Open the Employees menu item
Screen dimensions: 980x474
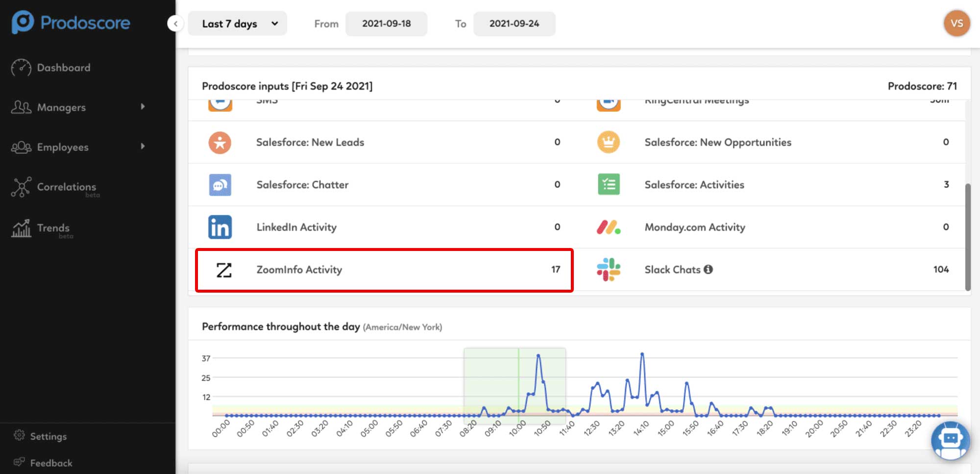pyautogui.click(x=63, y=147)
